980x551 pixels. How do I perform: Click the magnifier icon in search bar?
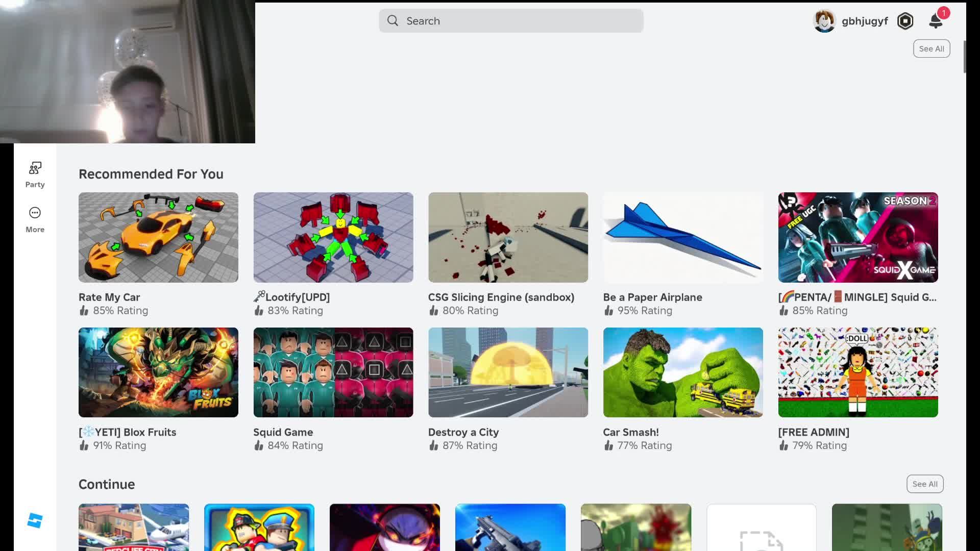[x=393, y=21]
